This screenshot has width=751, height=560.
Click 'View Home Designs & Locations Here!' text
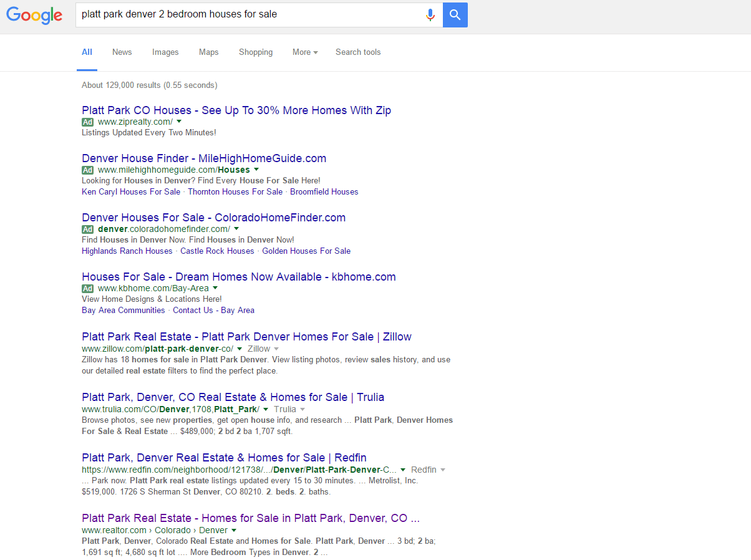click(x=152, y=299)
